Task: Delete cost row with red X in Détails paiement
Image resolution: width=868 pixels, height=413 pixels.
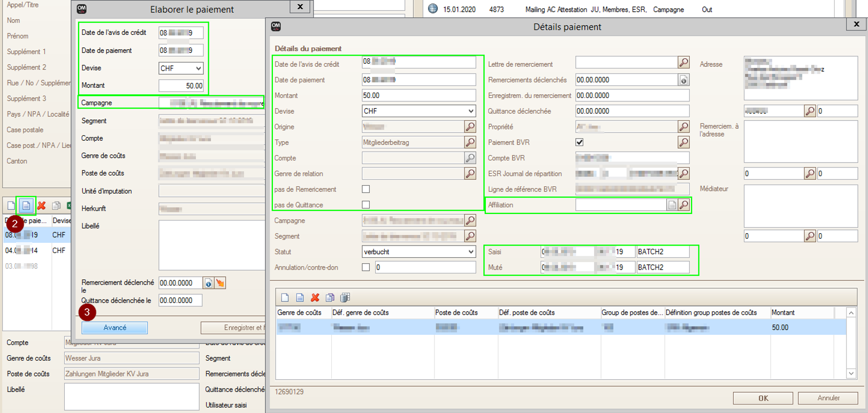Action: pos(315,297)
